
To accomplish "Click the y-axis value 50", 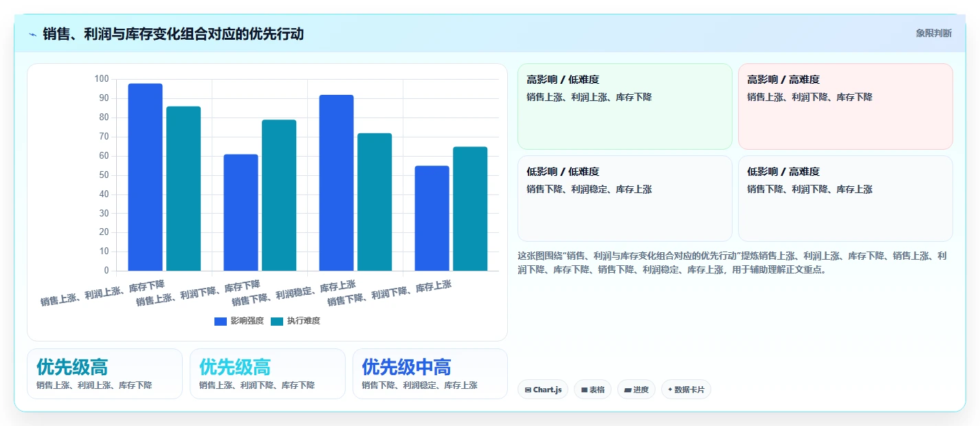I will click(104, 175).
